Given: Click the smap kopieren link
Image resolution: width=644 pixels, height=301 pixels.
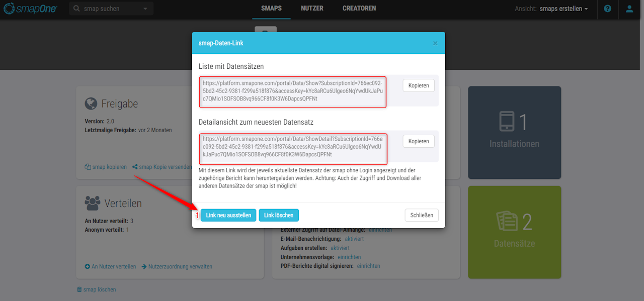Looking at the screenshot, I should click(106, 167).
